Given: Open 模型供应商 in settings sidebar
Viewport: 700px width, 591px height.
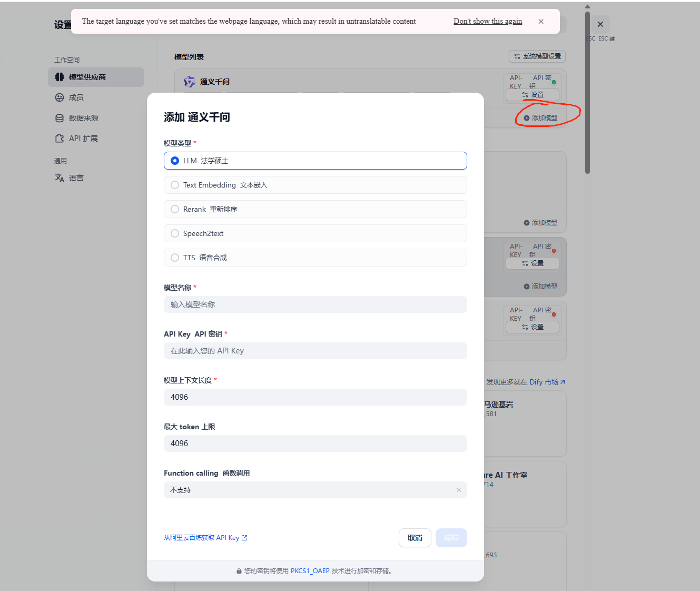Looking at the screenshot, I should [x=96, y=77].
